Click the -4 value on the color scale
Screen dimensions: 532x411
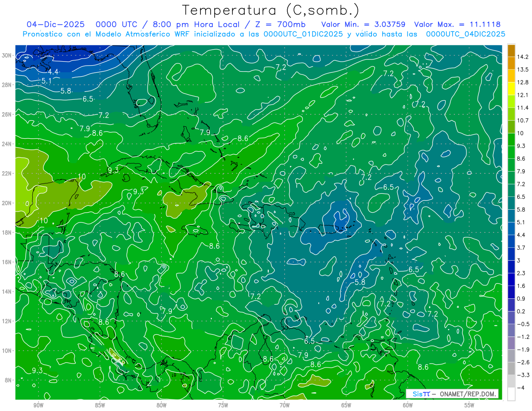tap(520, 388)
